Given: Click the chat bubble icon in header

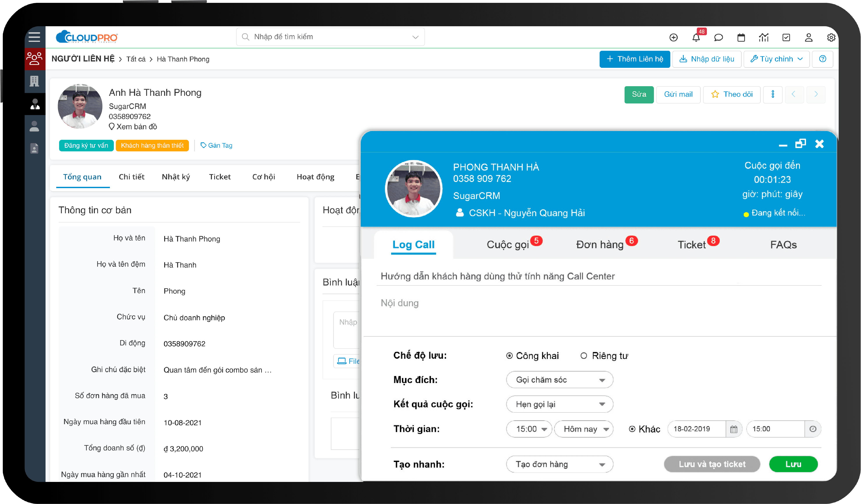Looking at the screenshot, I should coord(718,37).
